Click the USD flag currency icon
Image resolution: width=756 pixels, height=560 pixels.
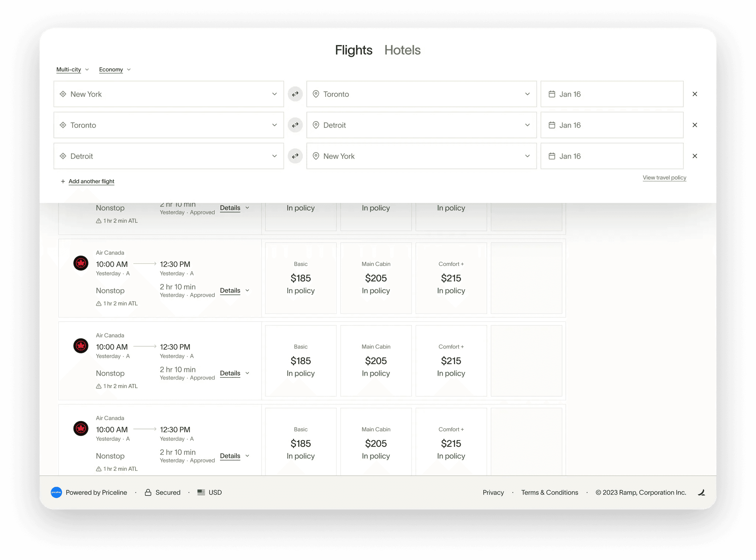(201, 492)
